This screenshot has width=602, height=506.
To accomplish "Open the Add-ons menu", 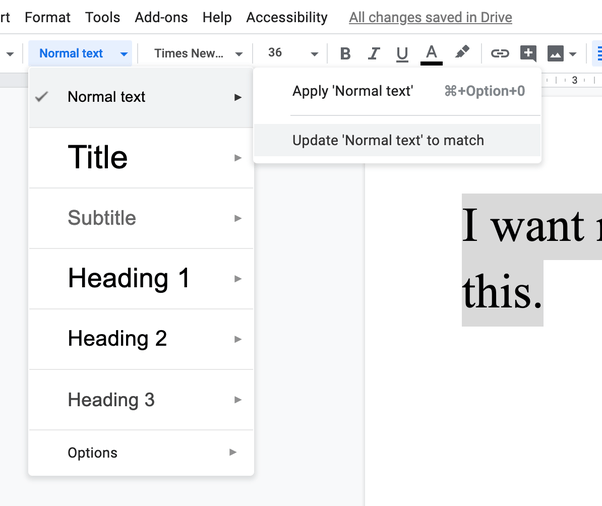I will pos(161,17).
